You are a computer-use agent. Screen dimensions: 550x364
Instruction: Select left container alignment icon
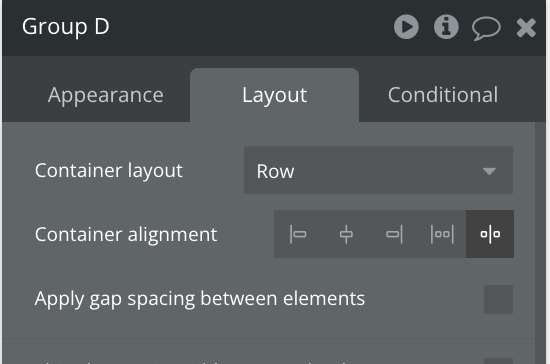[298, 234]
